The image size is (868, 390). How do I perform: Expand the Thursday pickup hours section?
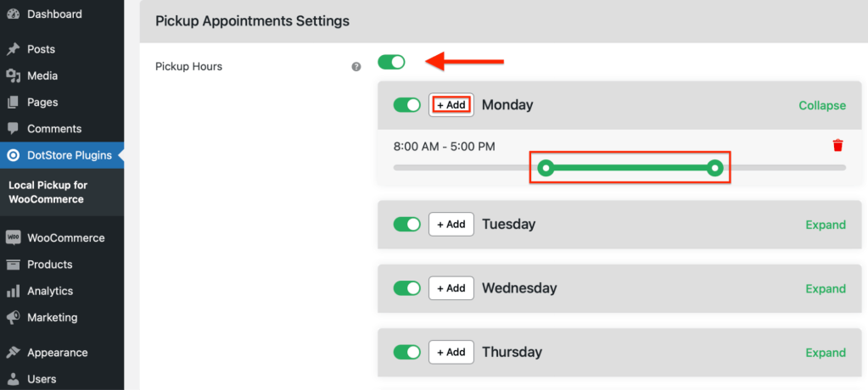[826, 353]
